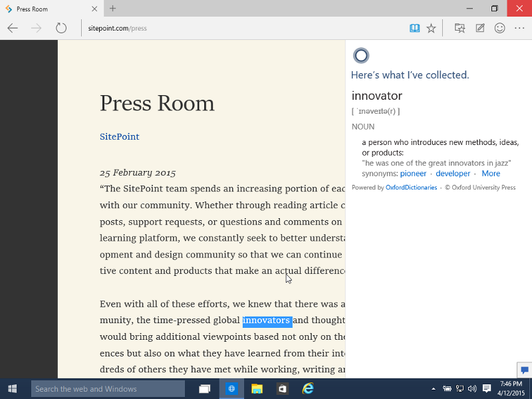Open the More actions ellipsis menu
Viewport: 532px width, 399px height.
pos(519,28)
